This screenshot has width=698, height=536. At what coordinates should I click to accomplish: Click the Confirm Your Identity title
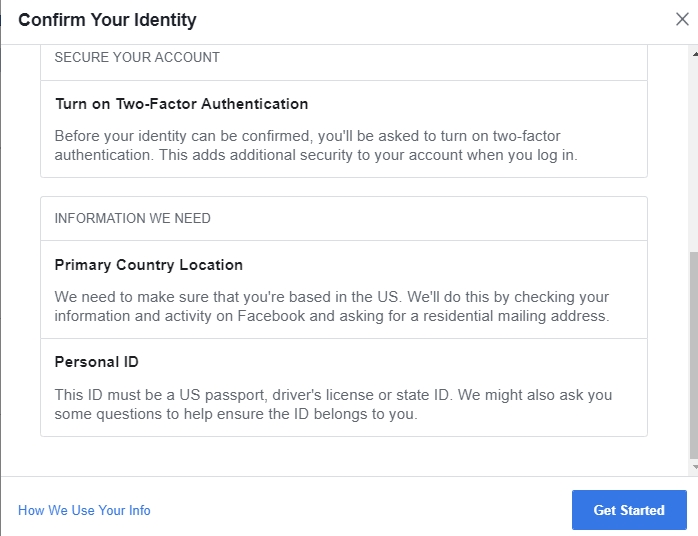[107, 20]
